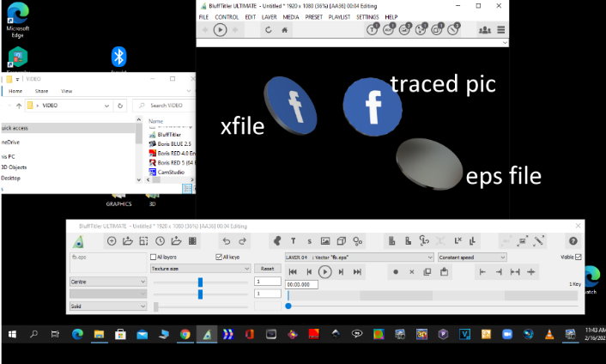
Task: Open the PRESET menu
Action: point(314,17)
